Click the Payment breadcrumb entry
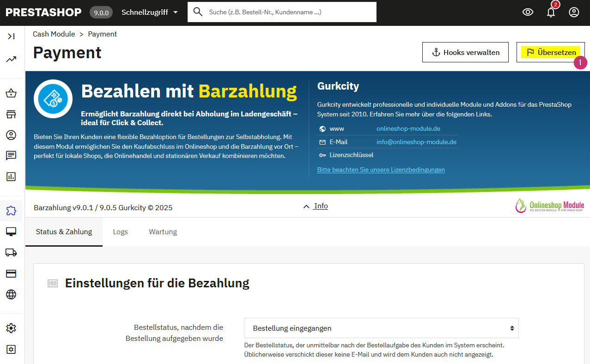Image resolution: width=590 pixels, height=364 pixels. pyautogui.click(x=103, y=34)
